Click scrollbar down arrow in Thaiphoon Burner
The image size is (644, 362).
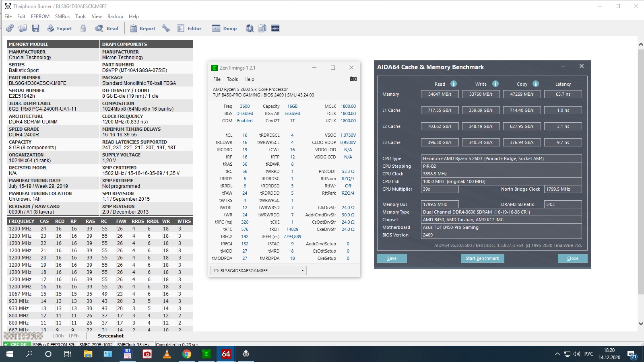[x=640, y=323]
